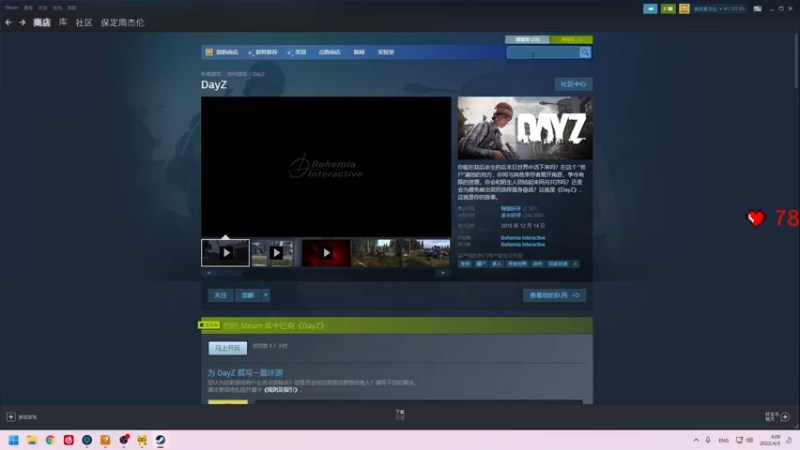The height and width of the screenshot is (450, 800).
Task: Click the volume icon in system tray
Action: pos(749,440)
